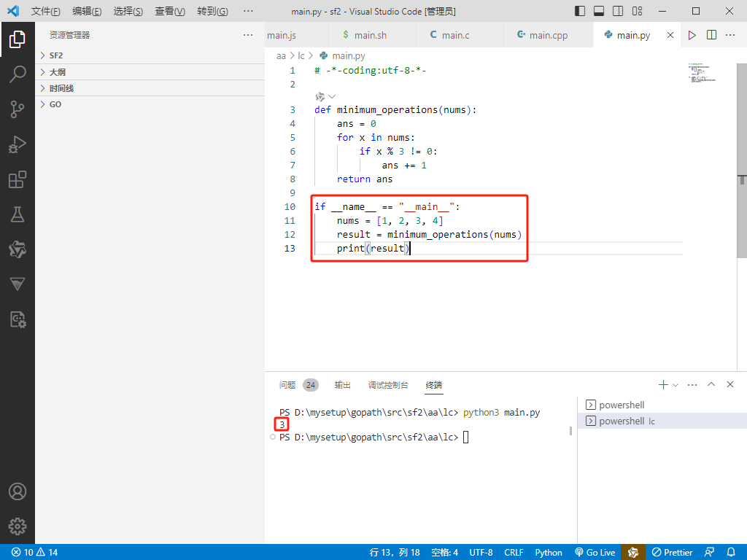This screenshot has height=560, width=747.
Task: Open the Source Control view
Action: click(18, 109)
